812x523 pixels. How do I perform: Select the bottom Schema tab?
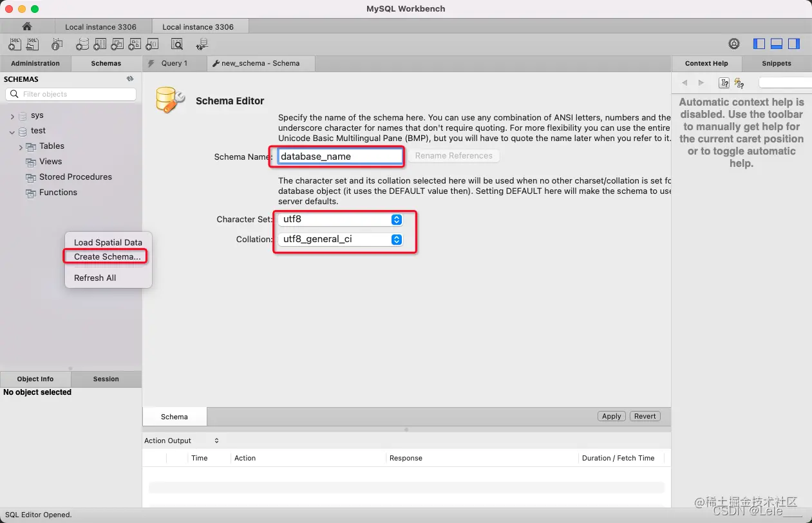175,417
